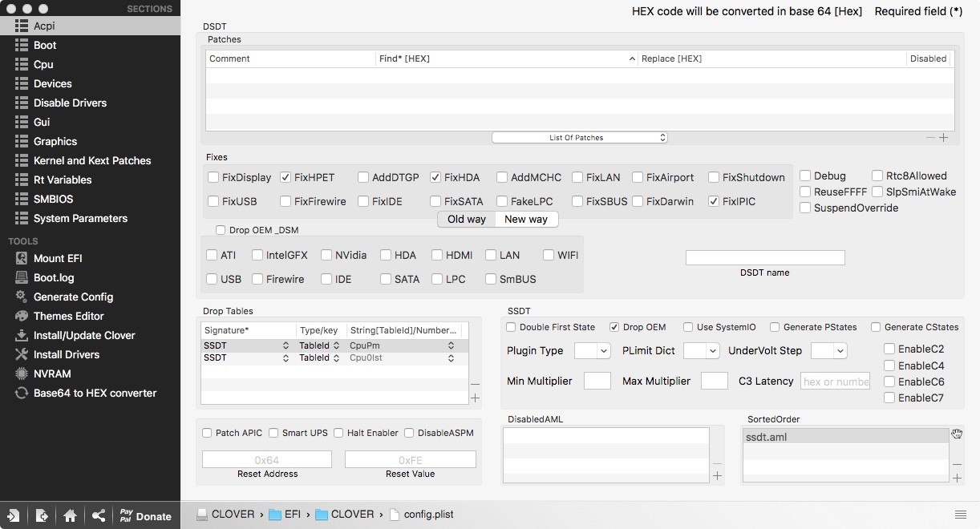The image size is (980, 529).
Task: Switch to the Boot section
Action: tap(45, 45)
